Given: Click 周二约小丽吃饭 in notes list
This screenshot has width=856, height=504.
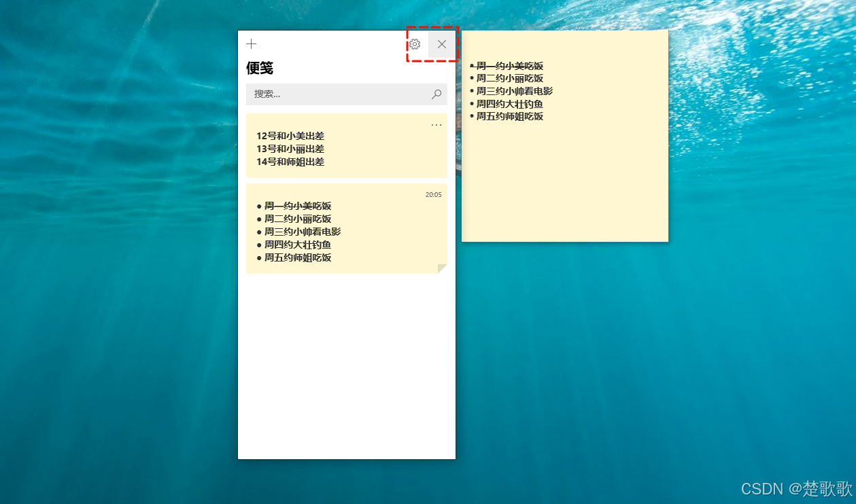Looking at the screenshot, I should tap(298, 219).
